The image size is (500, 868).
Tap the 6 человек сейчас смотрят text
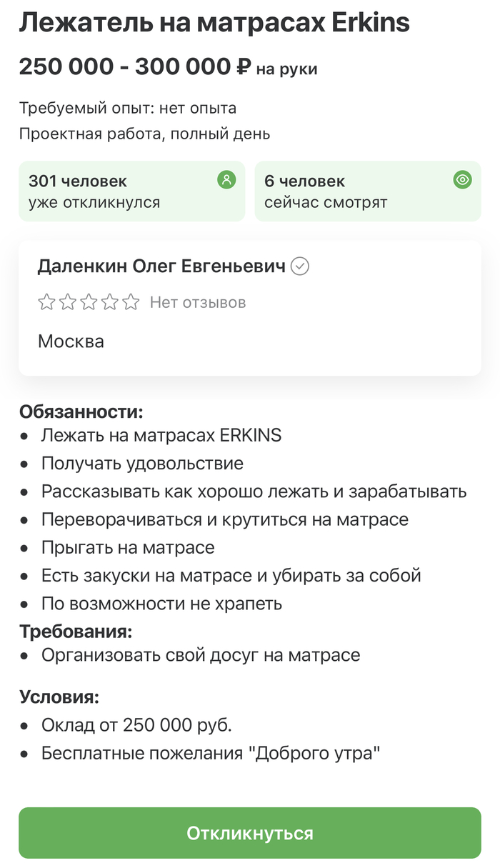(326, 191)
